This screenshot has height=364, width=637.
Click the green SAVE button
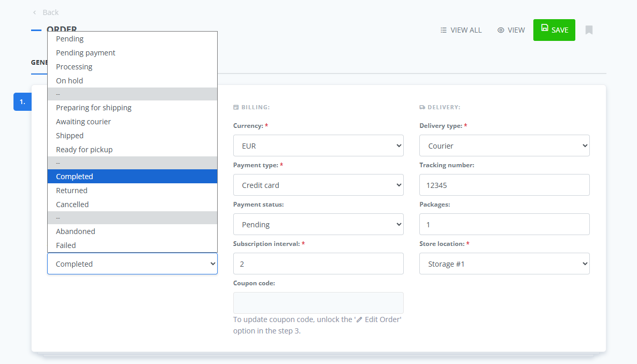tap(554, 30)
